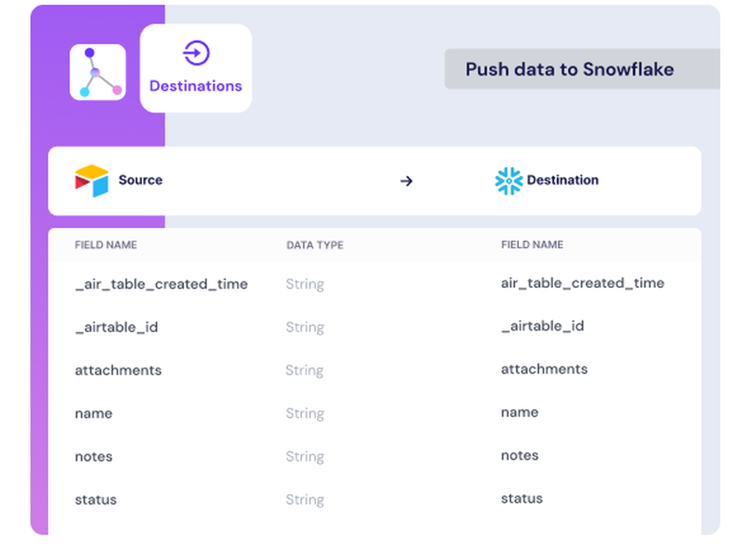Click the Airtable source logo
Image resolution: width=733 pixels, height=560 pixels.
pyautogui.click(x=92, y=180)
